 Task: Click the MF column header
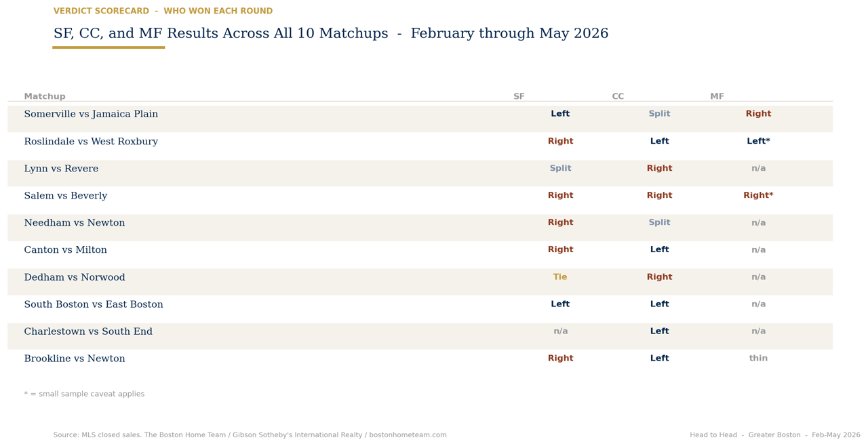(x=717, y=97)
